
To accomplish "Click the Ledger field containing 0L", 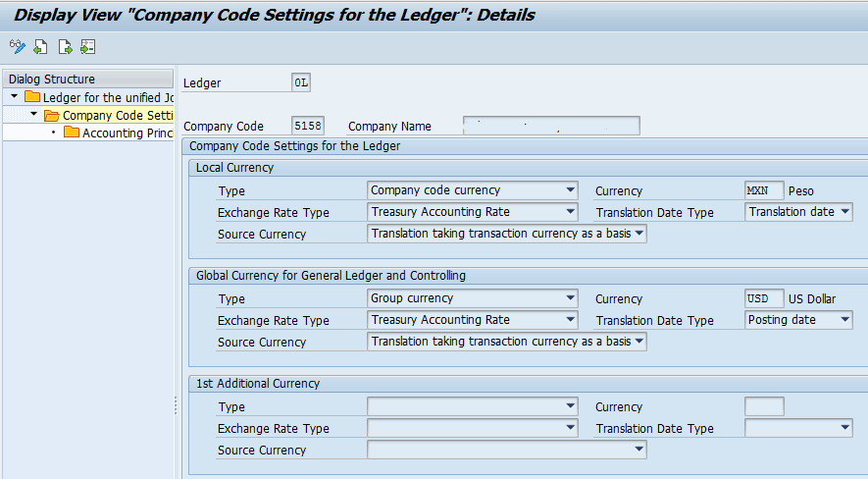I will 301,83.
